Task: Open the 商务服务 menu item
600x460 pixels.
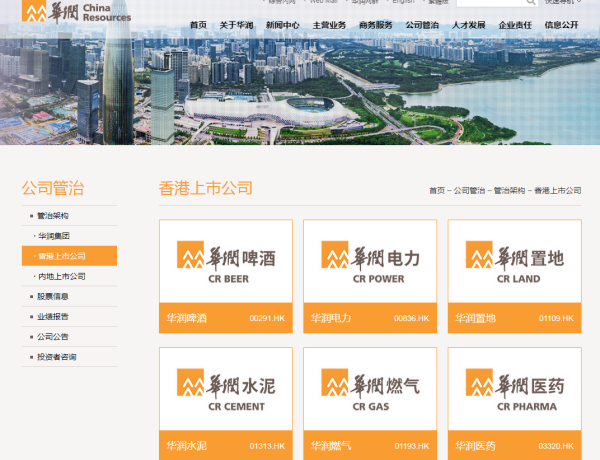Action: 376,25
